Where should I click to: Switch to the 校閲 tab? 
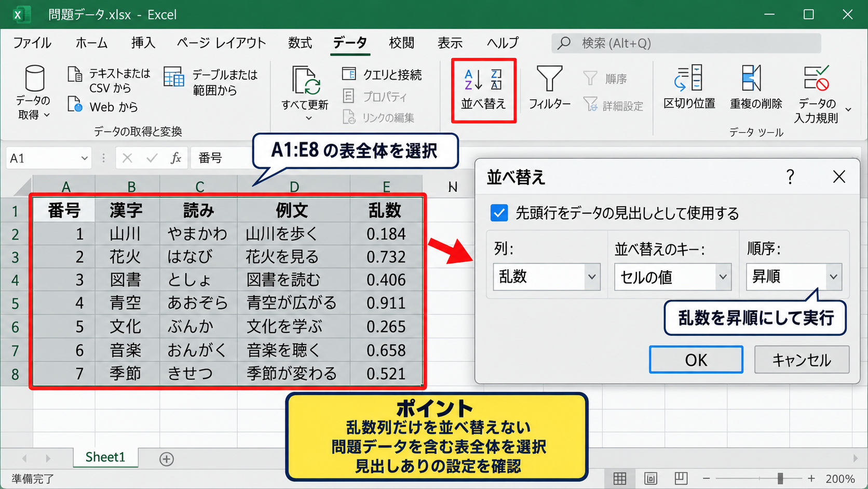[x=401, y=43]
